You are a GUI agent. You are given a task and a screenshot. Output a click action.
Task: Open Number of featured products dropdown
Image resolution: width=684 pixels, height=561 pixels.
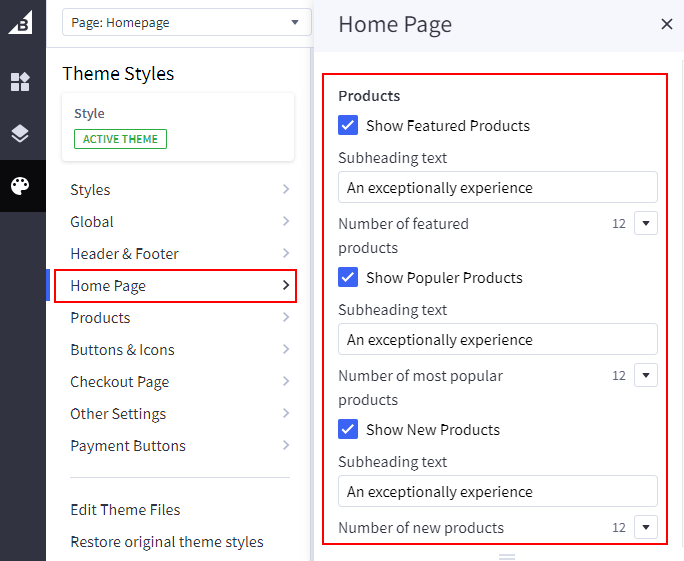tap(646, 224)
